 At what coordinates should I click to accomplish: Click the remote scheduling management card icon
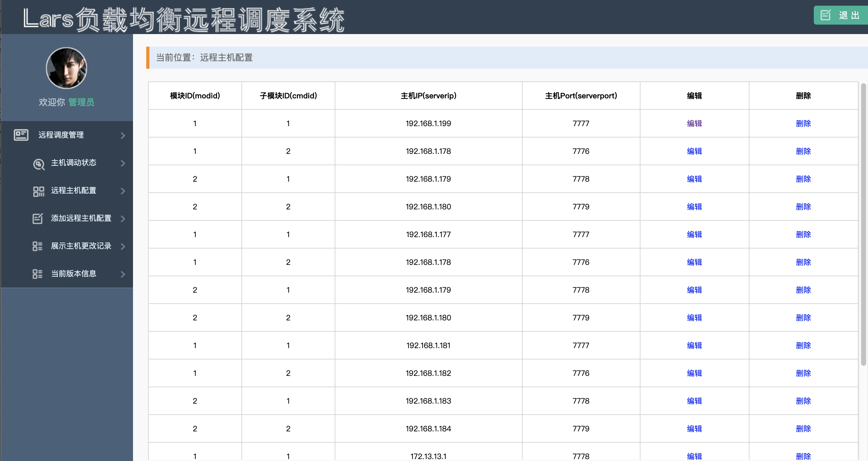tap(21, 135)
